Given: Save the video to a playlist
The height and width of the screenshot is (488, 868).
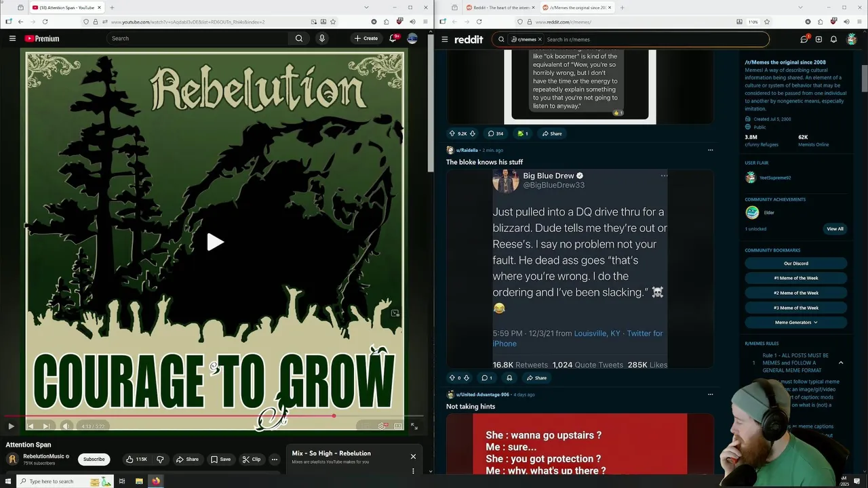Looking at the screenshot, I should (x=220, y=460).
